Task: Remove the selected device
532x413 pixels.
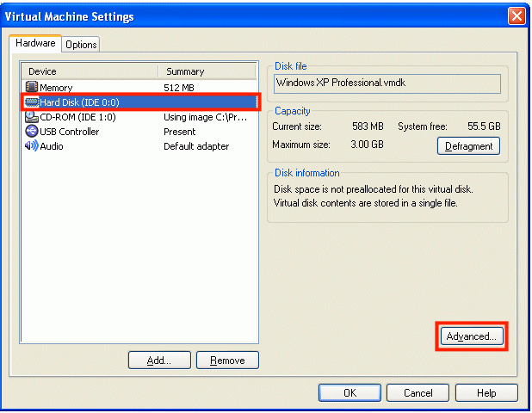Action: [227, 361]
